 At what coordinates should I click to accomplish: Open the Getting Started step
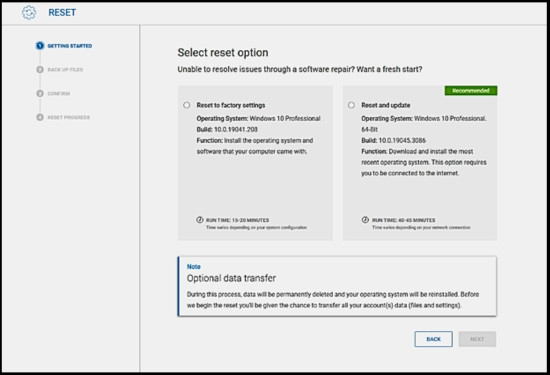[x=70, y=46]
